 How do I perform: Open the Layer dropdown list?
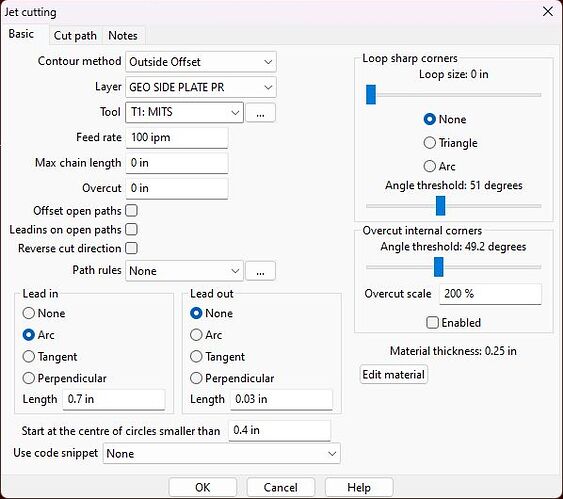coord(201,87)
